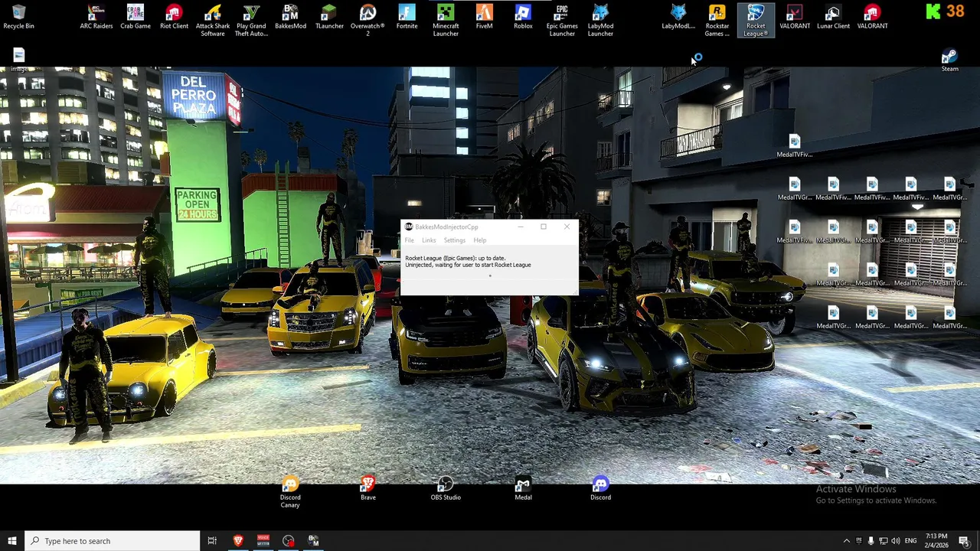The height and width of the screenshot is (551, 980).
Task: Click the truncated LabyModL... desktop icon
Action: tap(678, 17)
